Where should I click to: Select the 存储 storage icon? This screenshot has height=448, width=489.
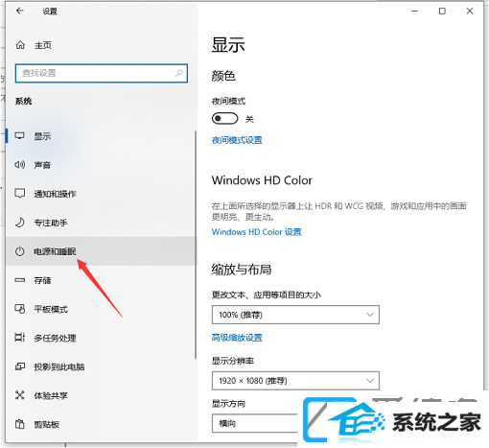coord(20,280)
